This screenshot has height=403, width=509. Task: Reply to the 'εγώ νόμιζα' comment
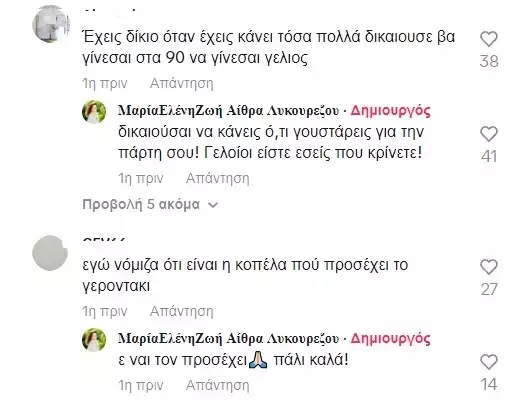click(x=182, y=311)
